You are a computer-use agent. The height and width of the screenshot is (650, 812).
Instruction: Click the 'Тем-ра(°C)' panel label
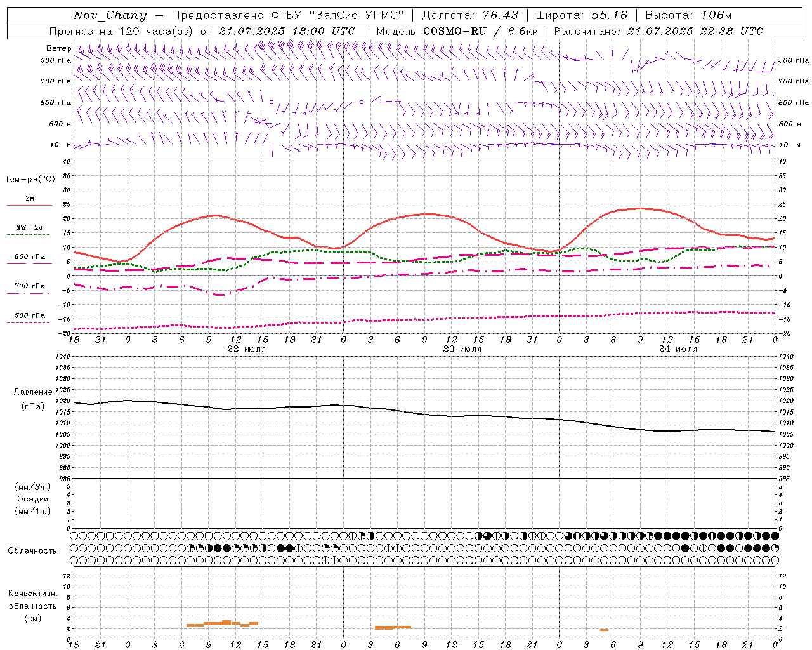coord(30,180)
